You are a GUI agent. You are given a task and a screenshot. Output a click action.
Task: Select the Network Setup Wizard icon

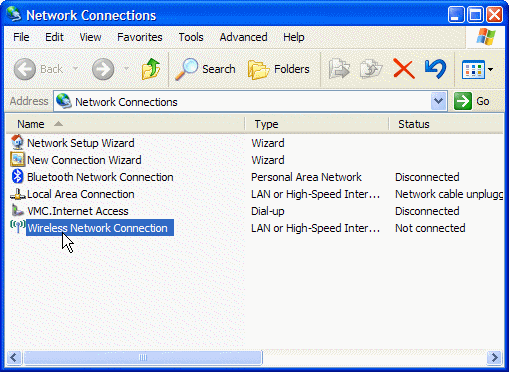(17, 143)
